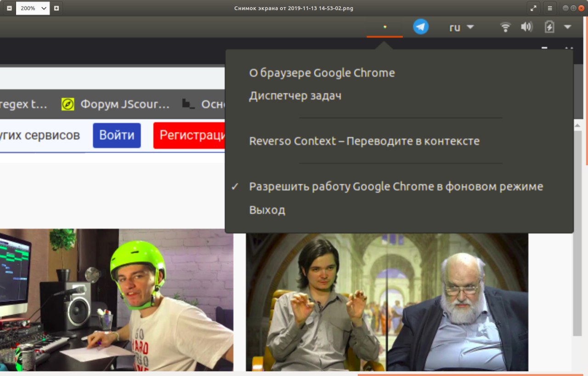The image size is (588, 376).
Task: Expand the system menu arrow
Action: point(568,27)
